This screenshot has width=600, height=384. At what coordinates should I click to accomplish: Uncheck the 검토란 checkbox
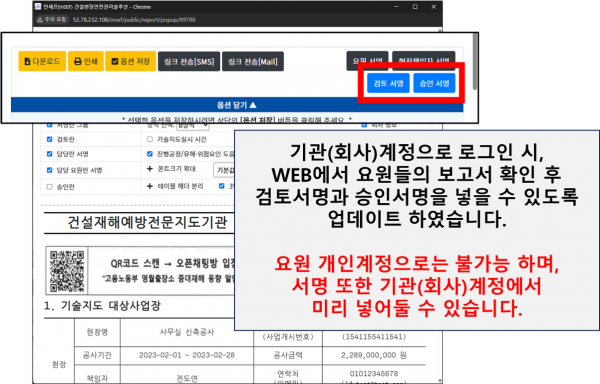point(49,139)
